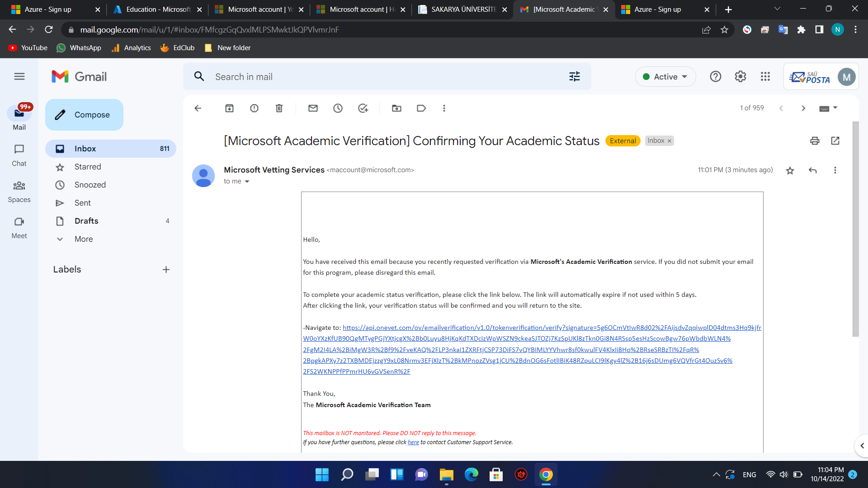The height and width of the screenshot is (488, 868).
Task: Open the Drafts folder
Action: click(86, 221)
